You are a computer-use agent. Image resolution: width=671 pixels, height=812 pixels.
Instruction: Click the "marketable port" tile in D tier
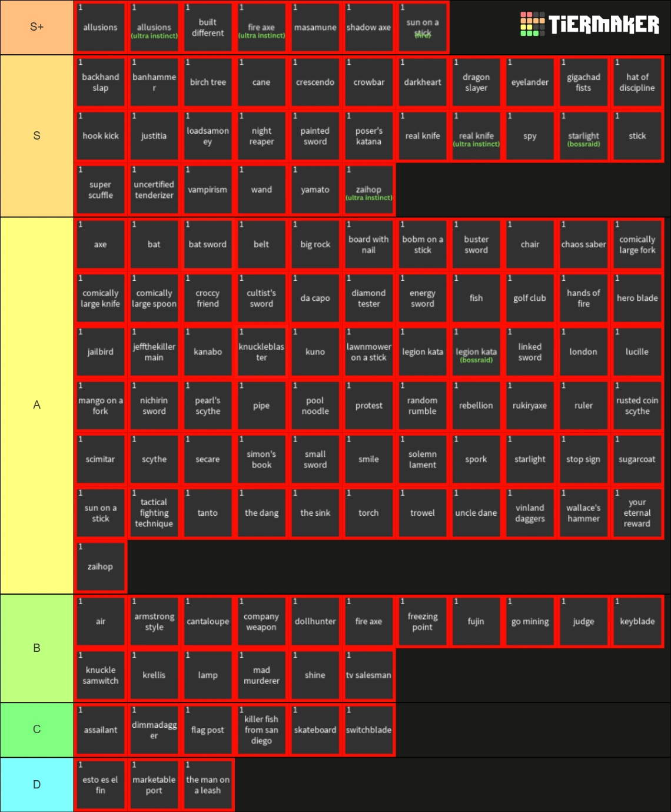tap(154, 784)
